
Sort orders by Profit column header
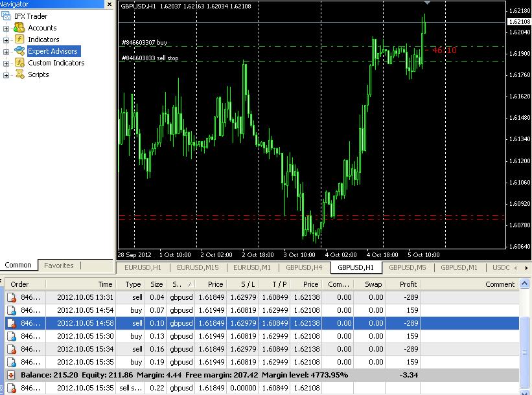pos(404,284)
